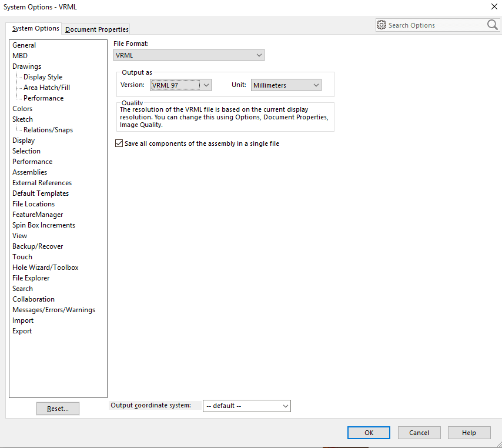Select General in the options tree
This screenshot has width=502, height=448.
click(x=24, y=45)
